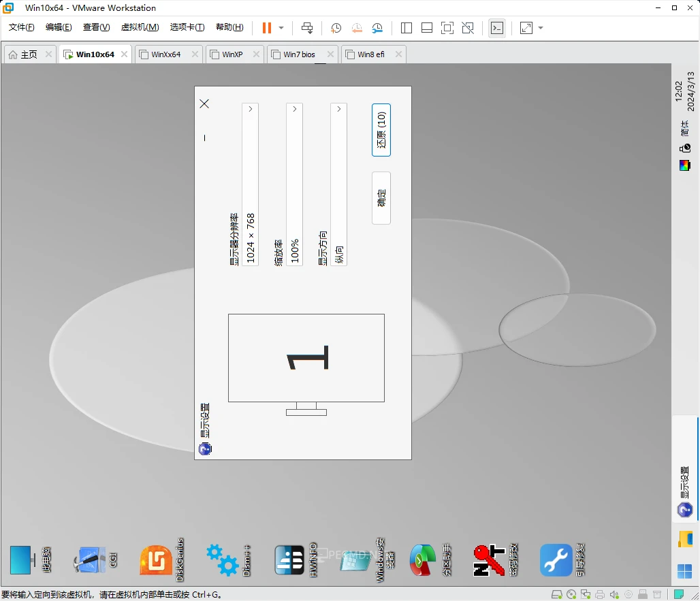
Task: Send Ctrl+Alt+Del to the virtual machine
Action: click(307, 28)
